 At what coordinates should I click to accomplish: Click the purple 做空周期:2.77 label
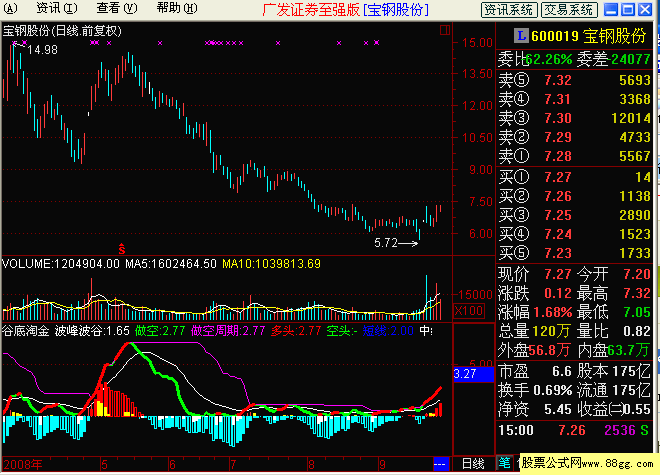(228, 331)
